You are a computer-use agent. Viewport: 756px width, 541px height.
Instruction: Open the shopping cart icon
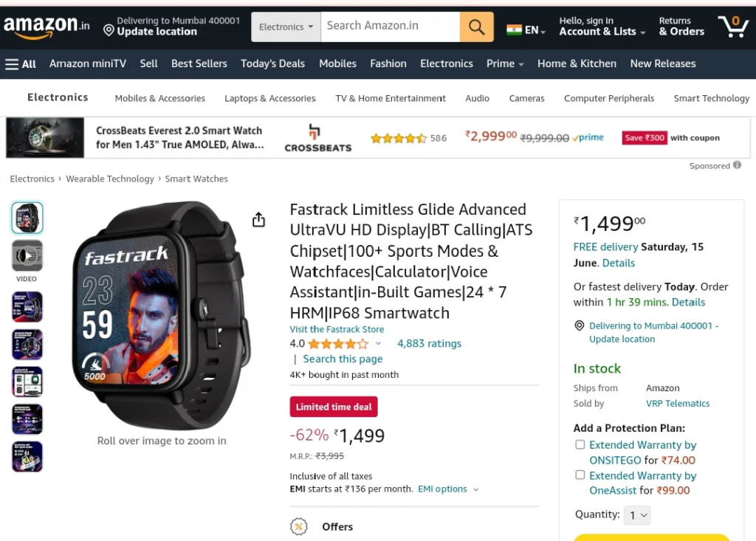(x=733, y=27)
